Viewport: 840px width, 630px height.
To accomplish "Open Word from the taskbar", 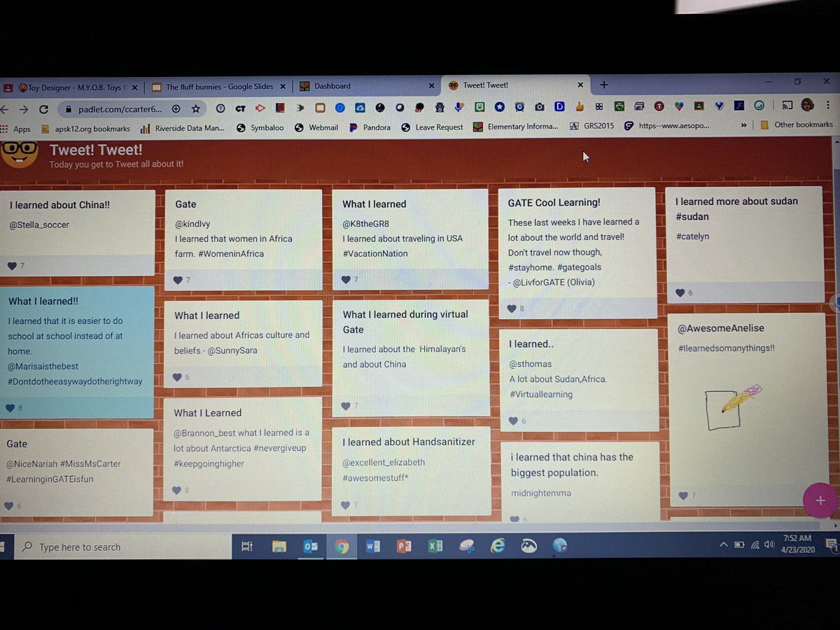I will point(373,547).
